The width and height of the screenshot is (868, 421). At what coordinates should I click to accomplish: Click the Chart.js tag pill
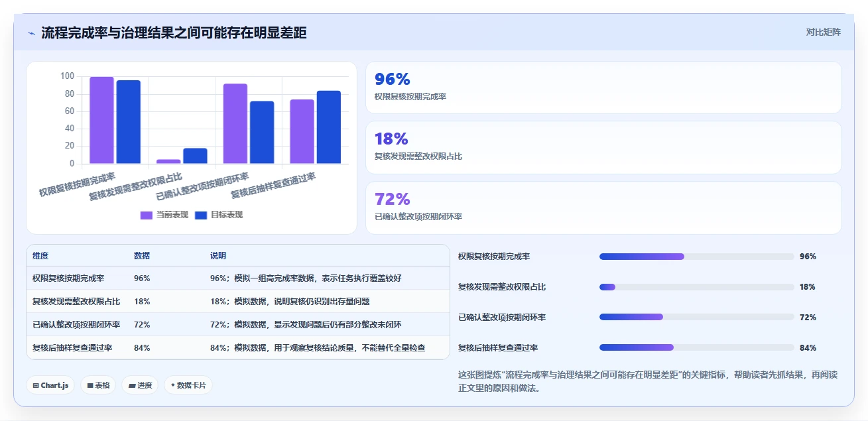tap(50, 385)
